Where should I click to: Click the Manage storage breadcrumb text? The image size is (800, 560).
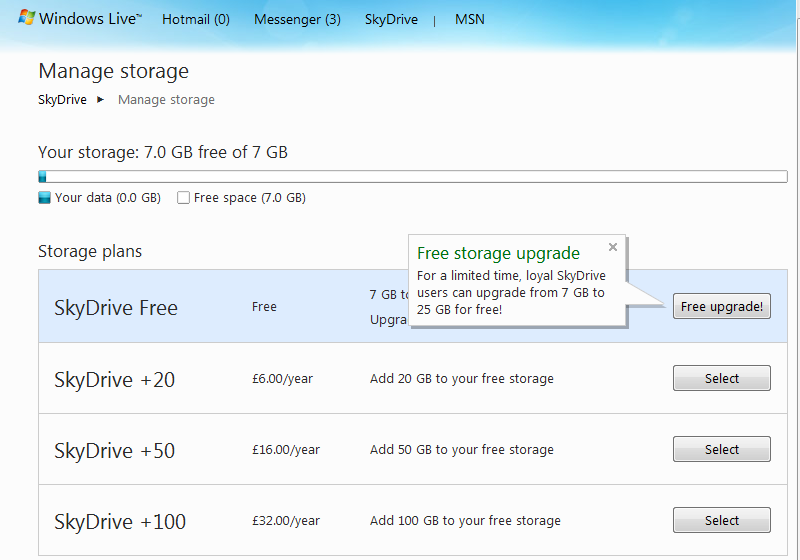click(166, 99)
